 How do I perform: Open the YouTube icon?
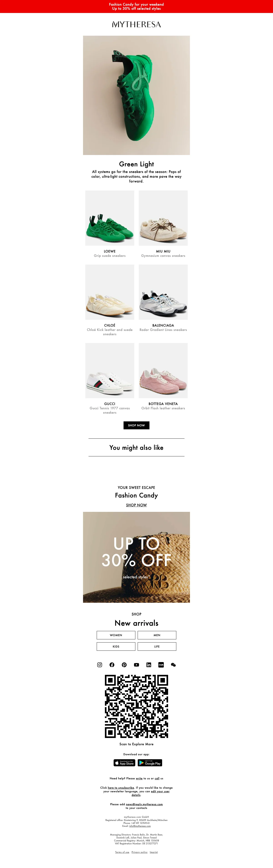[x=136, y=665]
